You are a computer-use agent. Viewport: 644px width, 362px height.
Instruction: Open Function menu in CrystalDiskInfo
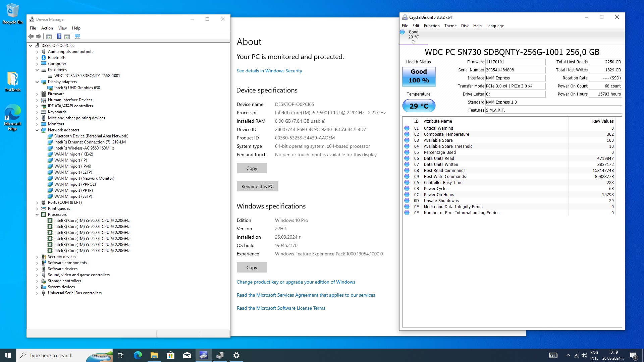432,26
